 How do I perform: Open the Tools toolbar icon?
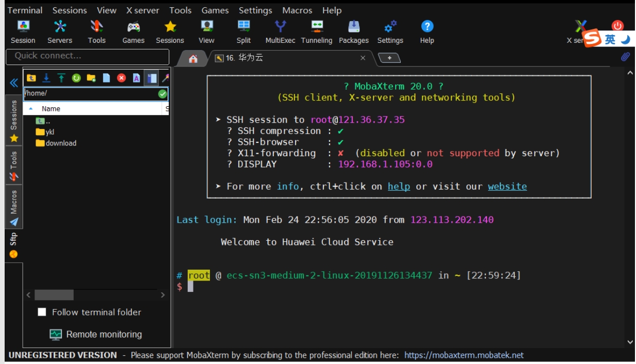tap(96, 32)
